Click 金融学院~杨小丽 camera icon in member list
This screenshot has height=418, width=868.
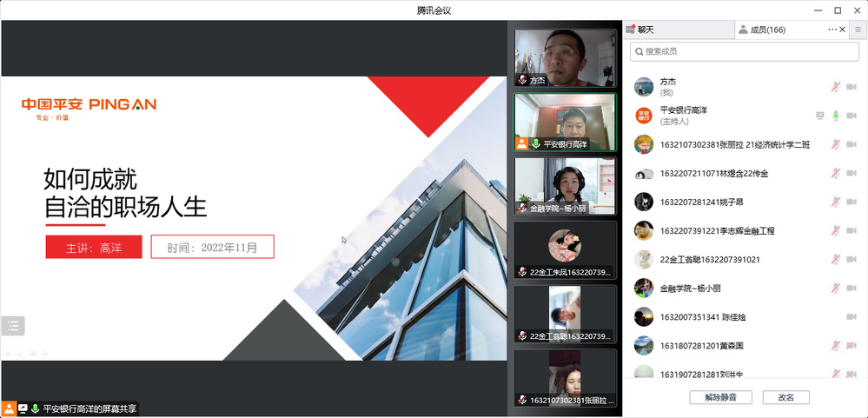851,288
